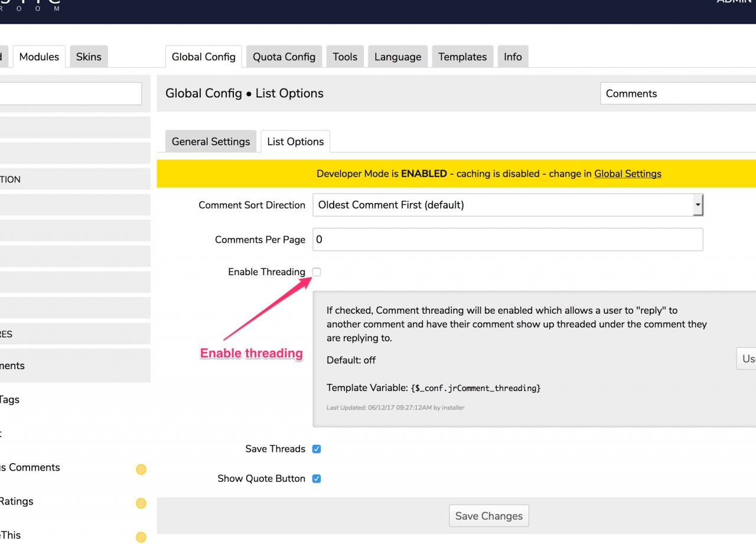Click yellow status dot beside Comments module
The image size is (756, 544).
141,470
